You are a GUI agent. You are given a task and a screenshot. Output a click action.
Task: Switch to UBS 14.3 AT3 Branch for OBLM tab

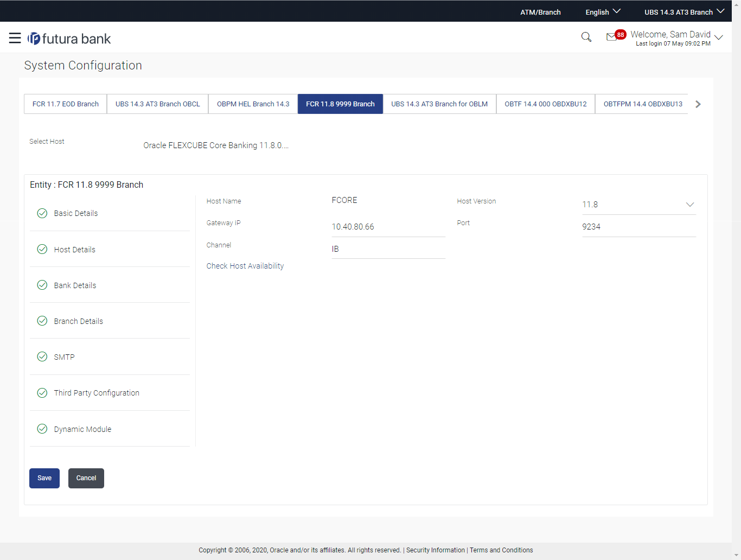(439, 104)
